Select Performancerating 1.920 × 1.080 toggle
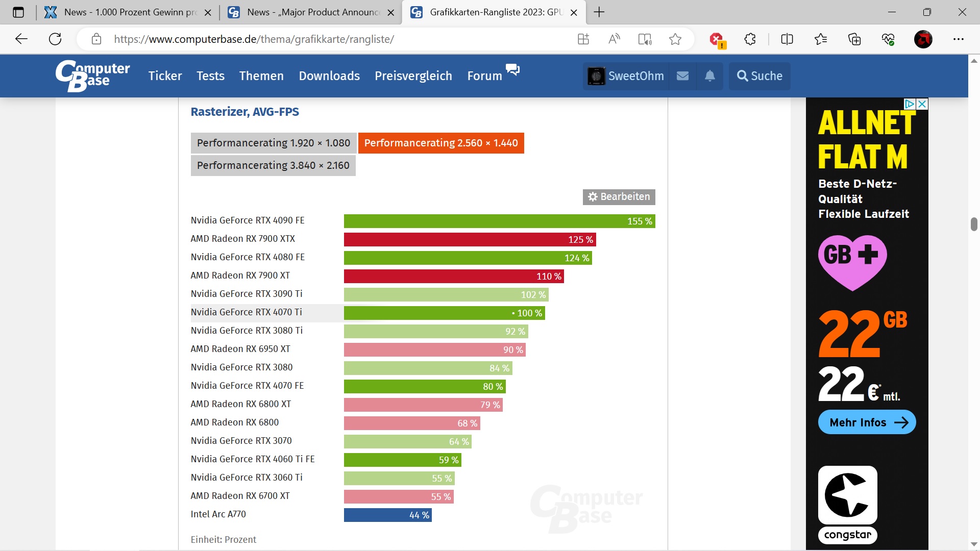 pos(273,143)
